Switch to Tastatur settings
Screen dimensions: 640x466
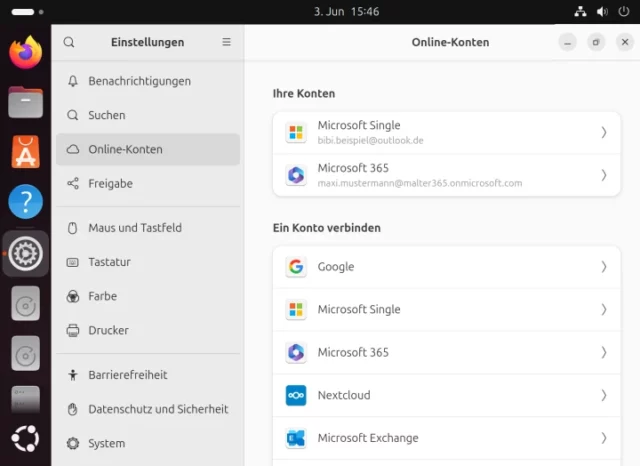[x=148, y=262]
